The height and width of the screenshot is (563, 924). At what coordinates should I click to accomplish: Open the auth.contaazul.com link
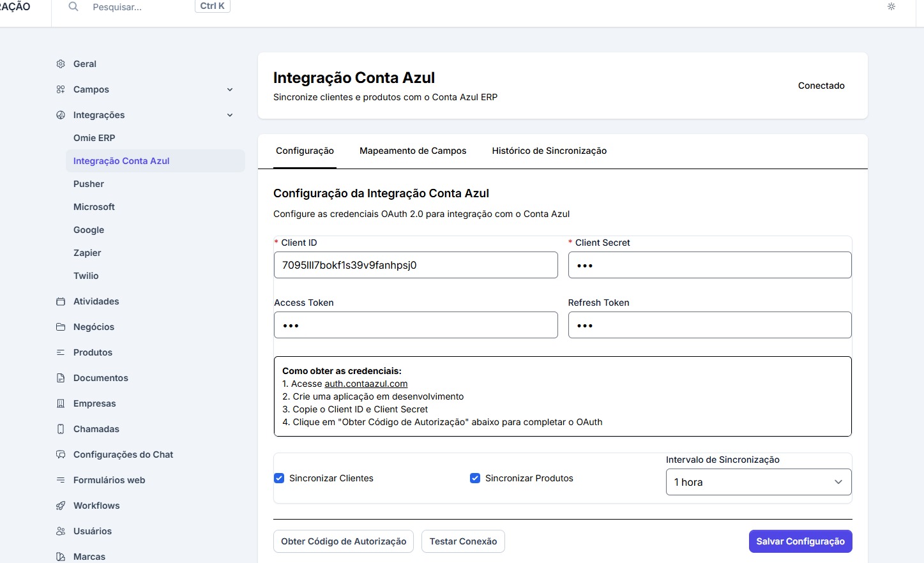click(x=366, y=384)
